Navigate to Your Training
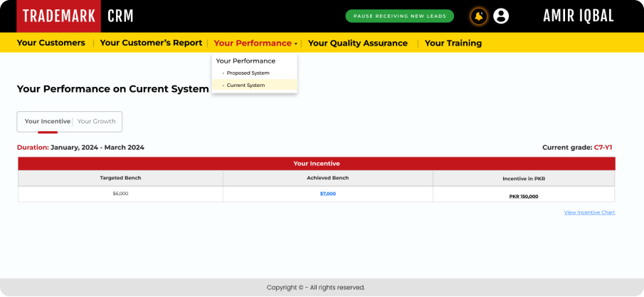644x297 pixels. click(453, 43)
